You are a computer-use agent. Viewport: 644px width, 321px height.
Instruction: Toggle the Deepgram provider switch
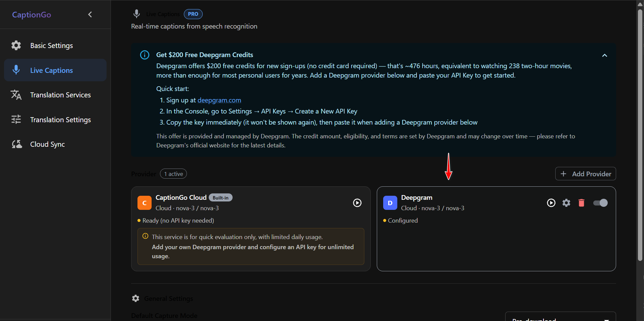tap(600, 203)
